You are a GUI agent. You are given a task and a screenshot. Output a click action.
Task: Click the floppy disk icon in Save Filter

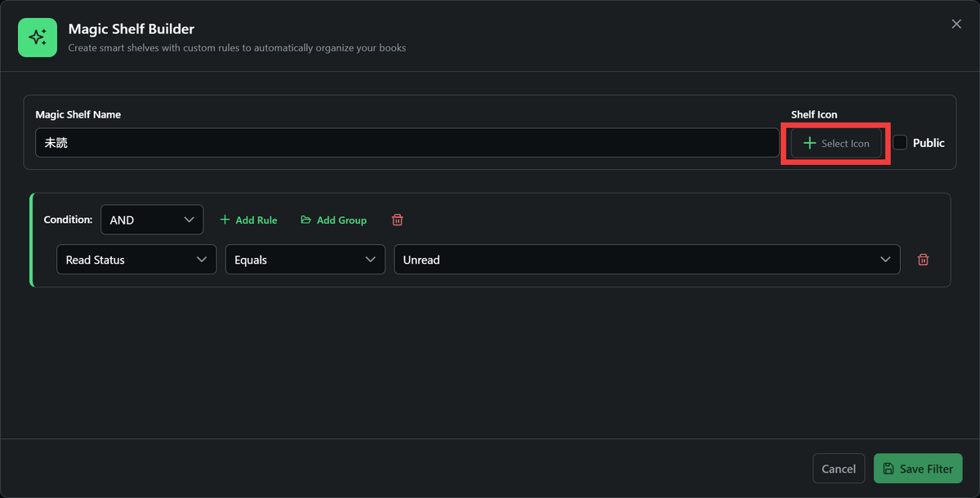[889, 469]
